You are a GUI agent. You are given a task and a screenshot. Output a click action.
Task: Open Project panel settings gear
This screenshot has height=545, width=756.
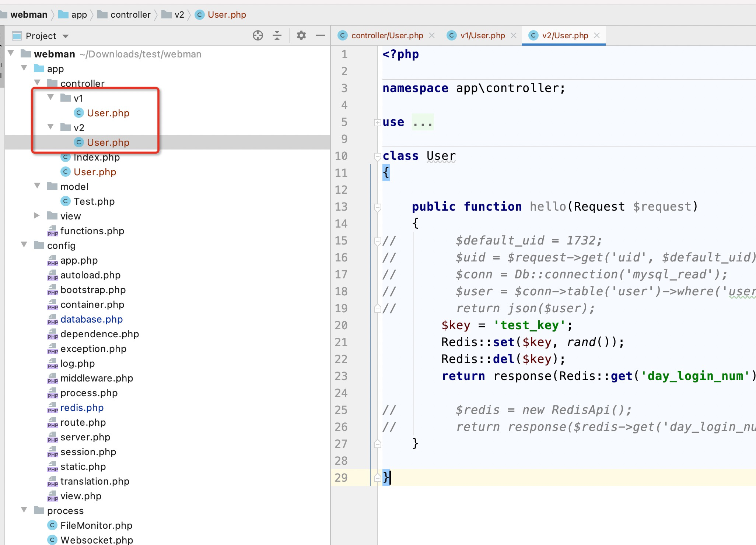pos(301,36)
